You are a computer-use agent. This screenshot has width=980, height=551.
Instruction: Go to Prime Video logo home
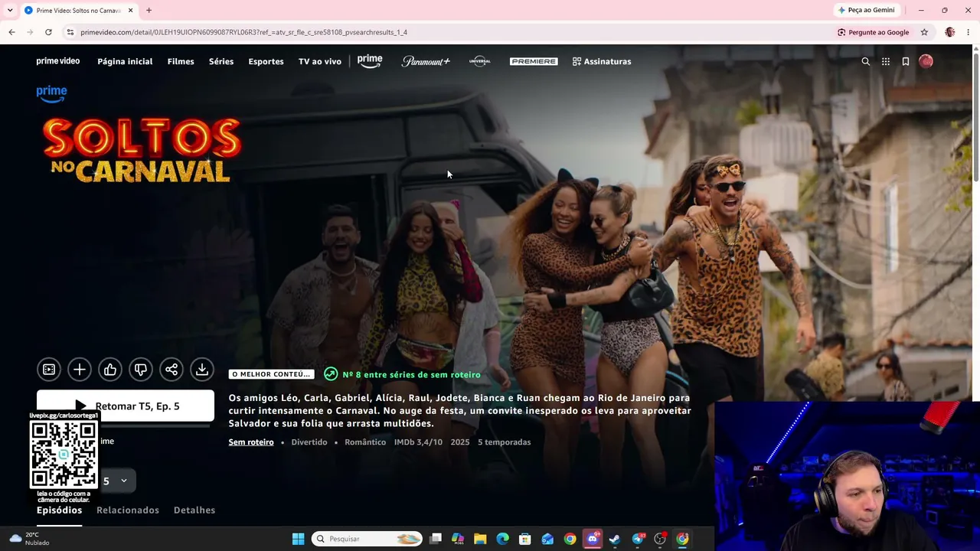pos(58,61)
